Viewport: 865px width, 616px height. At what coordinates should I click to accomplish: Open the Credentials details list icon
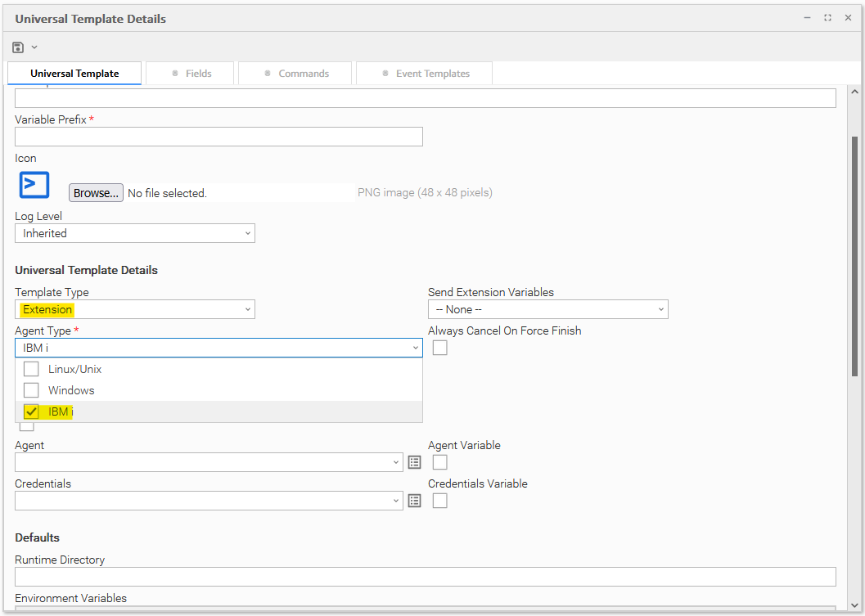415,501
